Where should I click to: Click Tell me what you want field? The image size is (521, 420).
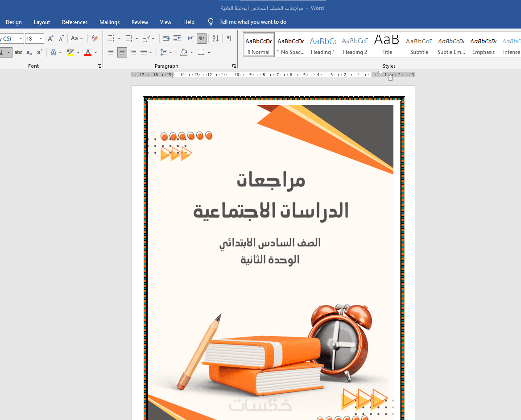click(x=252, y=22)
